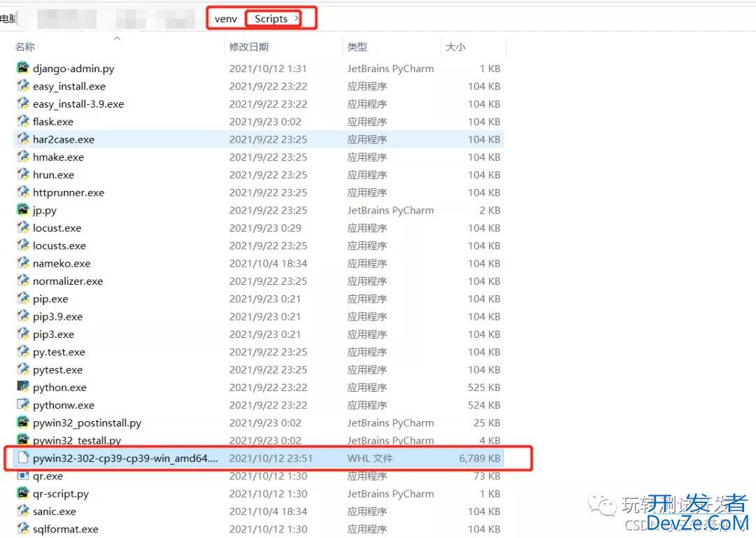This screenshot has height=538, width=756.
Task: Open the venv folder in the breadcrumb
Action: pos(225,19)
